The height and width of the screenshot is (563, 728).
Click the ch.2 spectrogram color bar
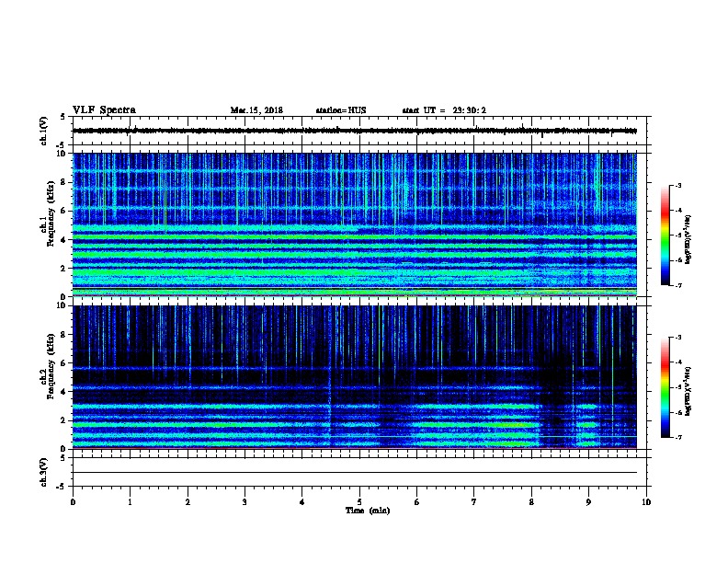(x=665, y=387)
